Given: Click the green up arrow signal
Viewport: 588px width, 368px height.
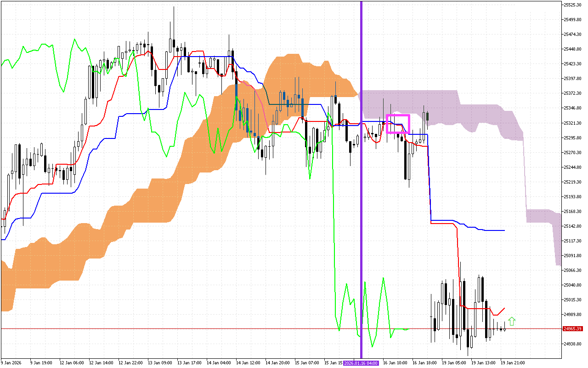Looking at the screenshot, I should pyautogui.click(x=512, y=322).
